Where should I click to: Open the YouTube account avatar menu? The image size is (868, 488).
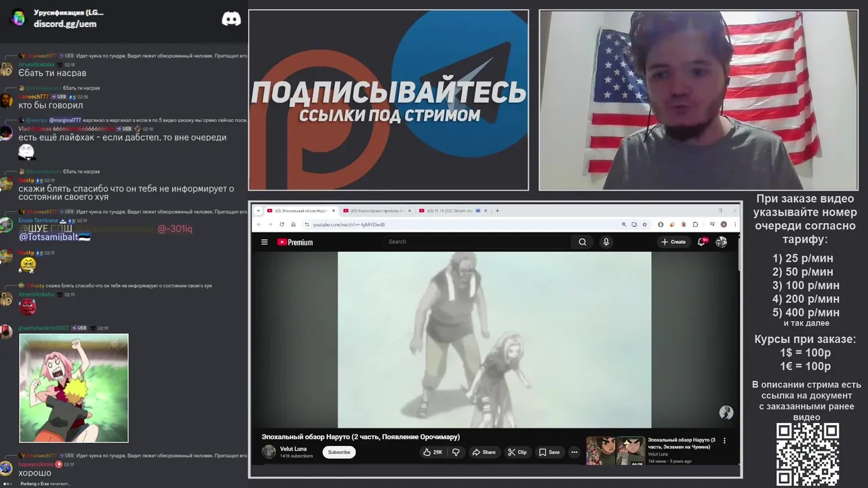722,242
